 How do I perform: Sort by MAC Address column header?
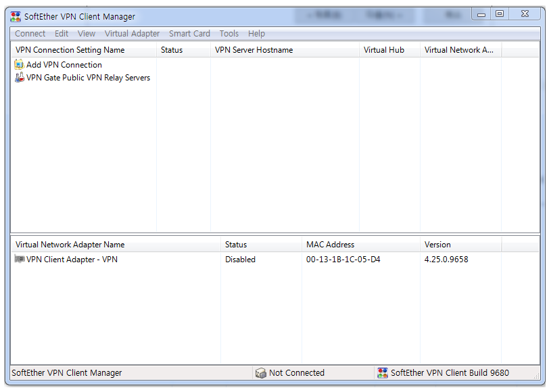(361, 245)
